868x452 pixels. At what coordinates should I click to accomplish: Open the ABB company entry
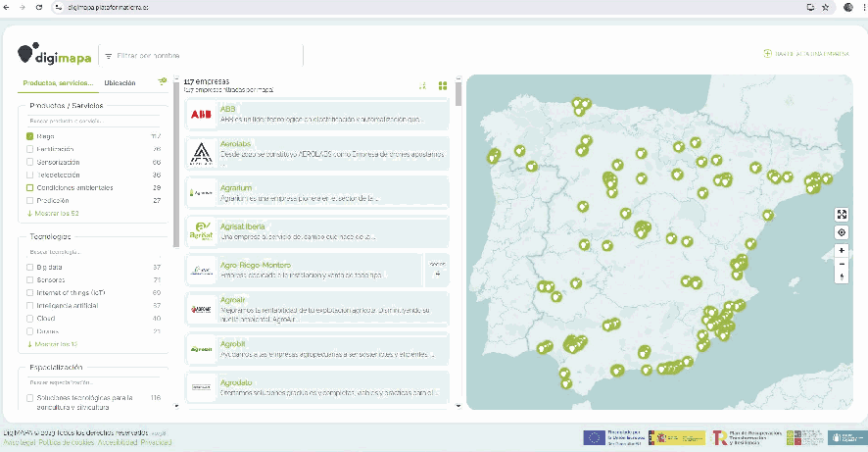(317, 114)
